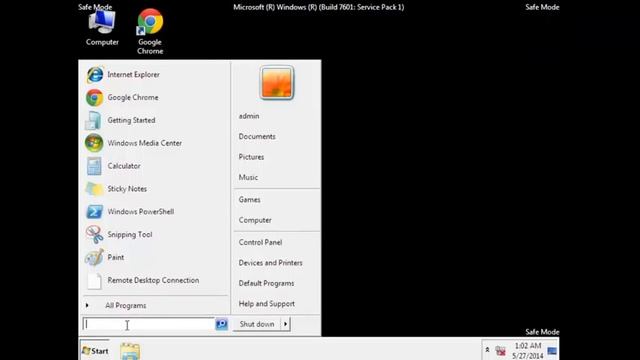The width and height of the screenshot is (640, 360).
Task: Open Music from Start menu
Action: click(x=248, y=178)
